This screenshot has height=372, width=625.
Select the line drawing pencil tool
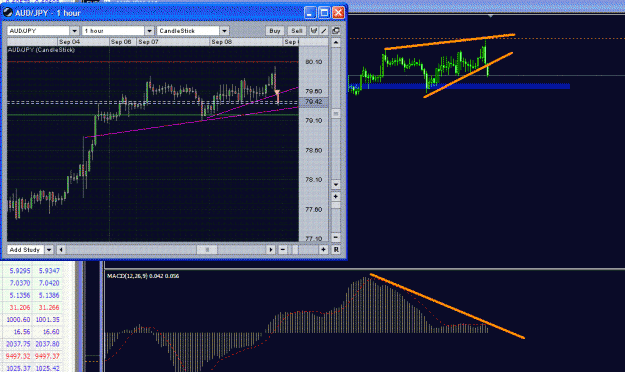(x=324, y=31)
